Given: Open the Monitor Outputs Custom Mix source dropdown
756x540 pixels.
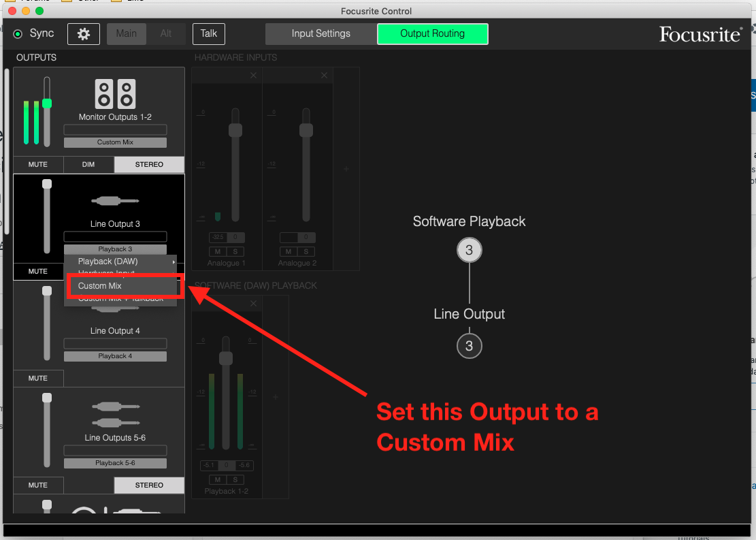Looking at the screenshot, I should coord(115,142).
